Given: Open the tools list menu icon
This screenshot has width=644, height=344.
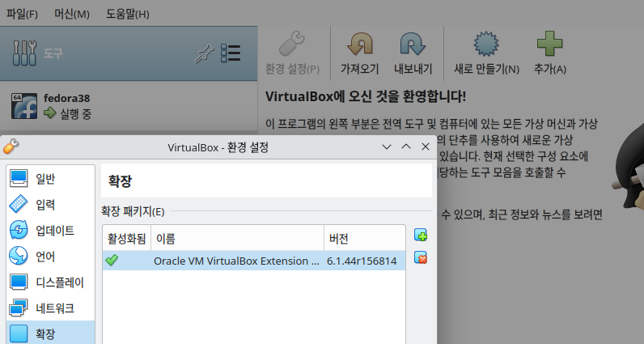Looking at the screenshot, I should 231,53.
